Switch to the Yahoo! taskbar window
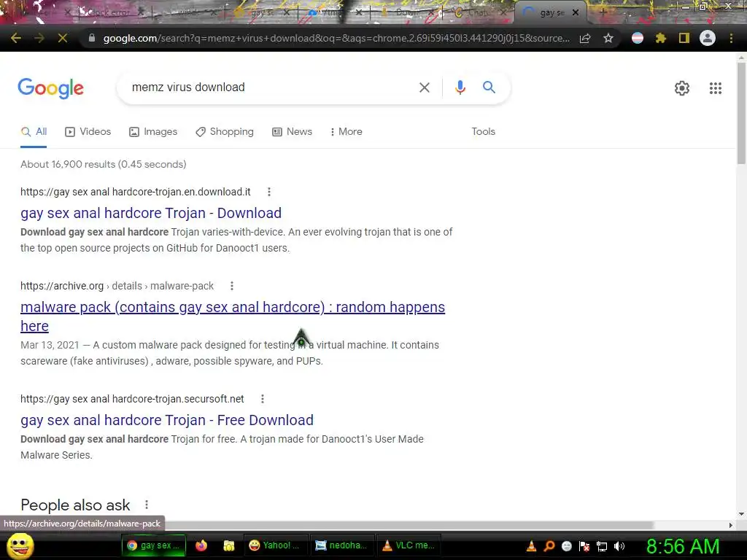Image resolution: width=747 pixels, height=560 pixels. click(x=276, y=545)
